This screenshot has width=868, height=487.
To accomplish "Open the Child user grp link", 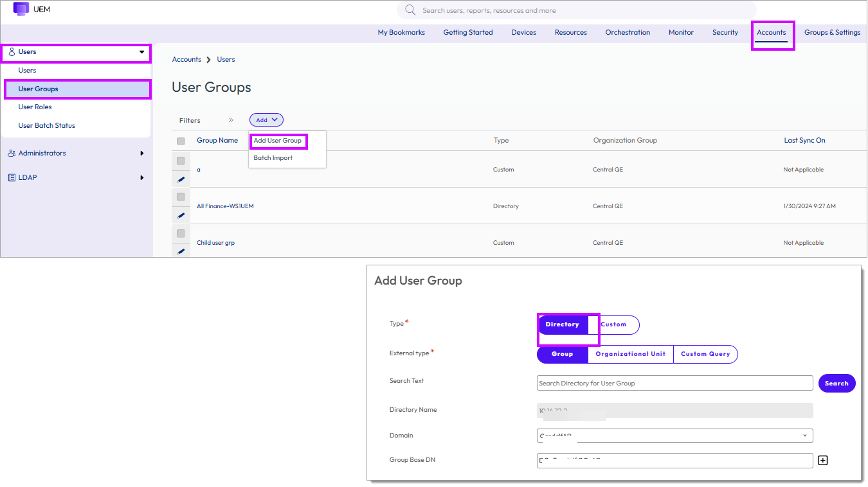I will [216, 243].
